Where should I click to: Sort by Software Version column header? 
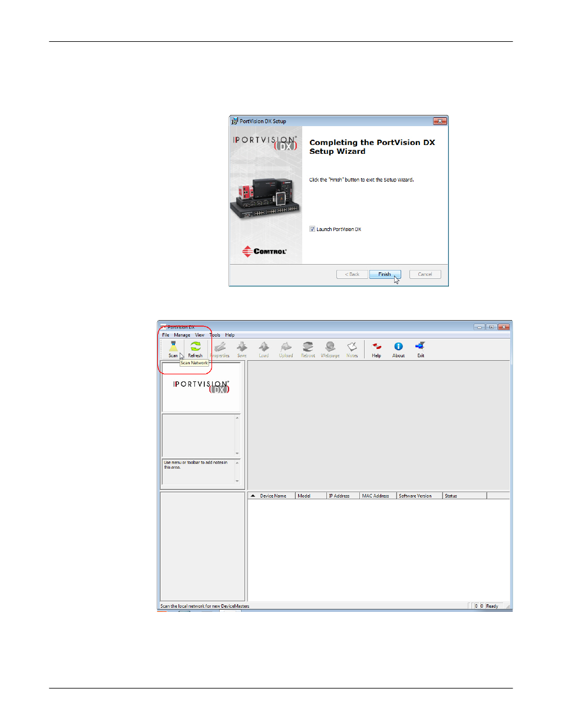tap(419, 496)
